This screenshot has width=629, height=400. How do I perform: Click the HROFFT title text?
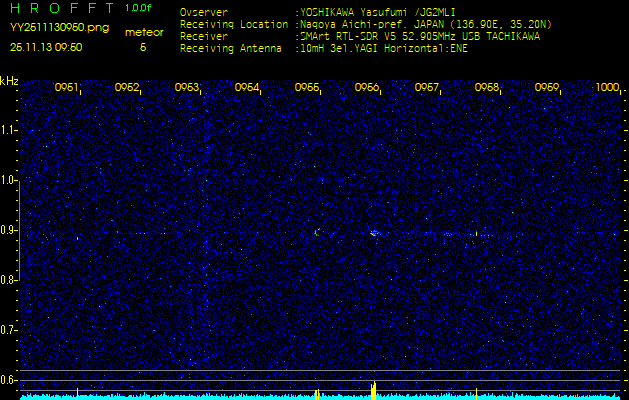tap(62, 8)
